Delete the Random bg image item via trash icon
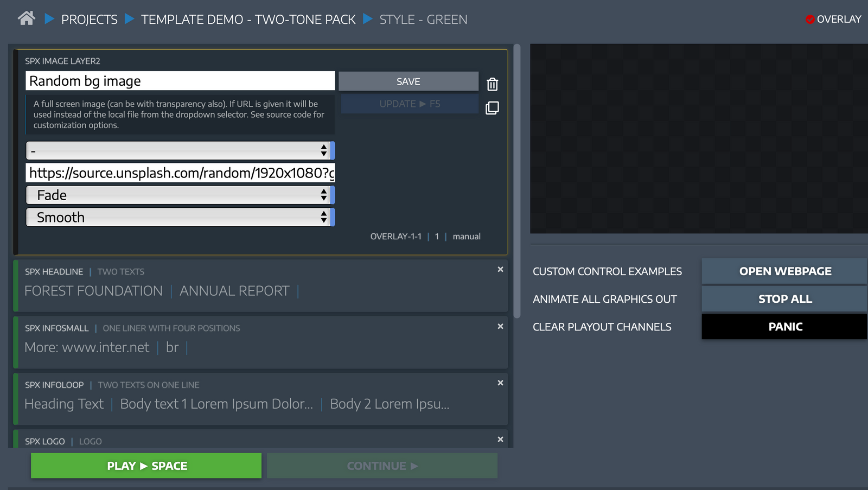Viewport: 868px width, 490px height. (492, 84)
